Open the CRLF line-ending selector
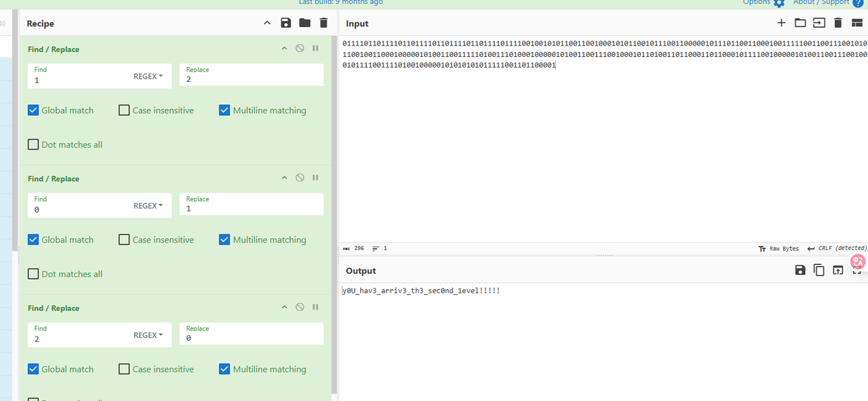This screenshot has width=868, height=401. pos(837,249)
